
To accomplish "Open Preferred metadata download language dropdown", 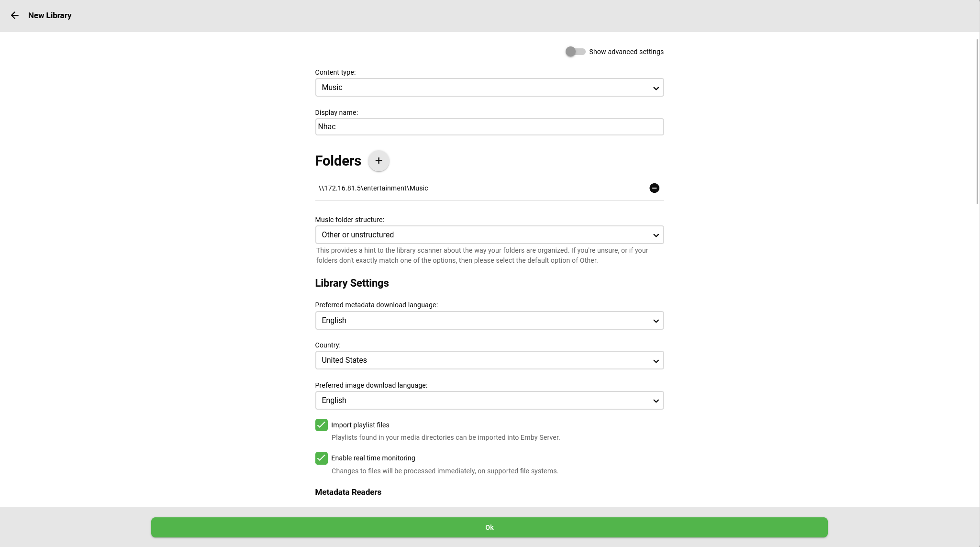I will 489,321.
